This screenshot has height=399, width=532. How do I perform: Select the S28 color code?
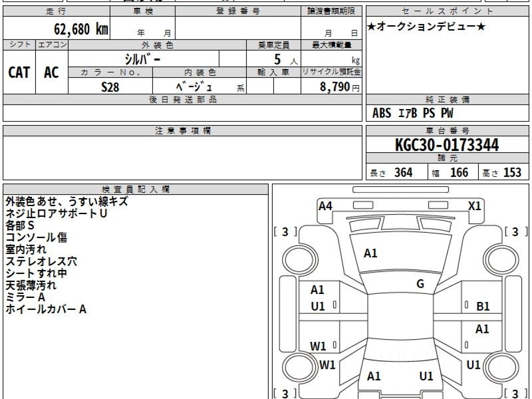[110, 87]
